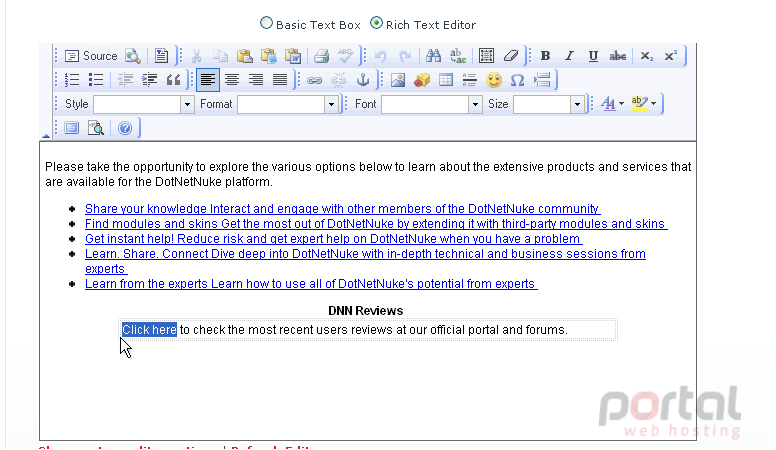Insert a numbered list

72,80
